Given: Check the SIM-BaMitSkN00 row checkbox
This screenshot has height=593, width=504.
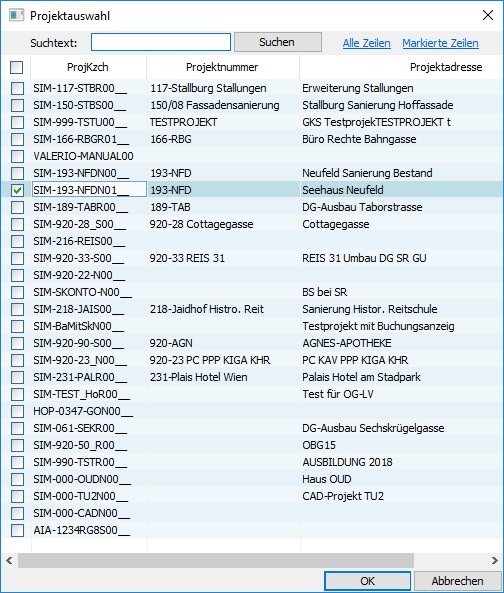Looking at the screenshot, I should 17,326.
